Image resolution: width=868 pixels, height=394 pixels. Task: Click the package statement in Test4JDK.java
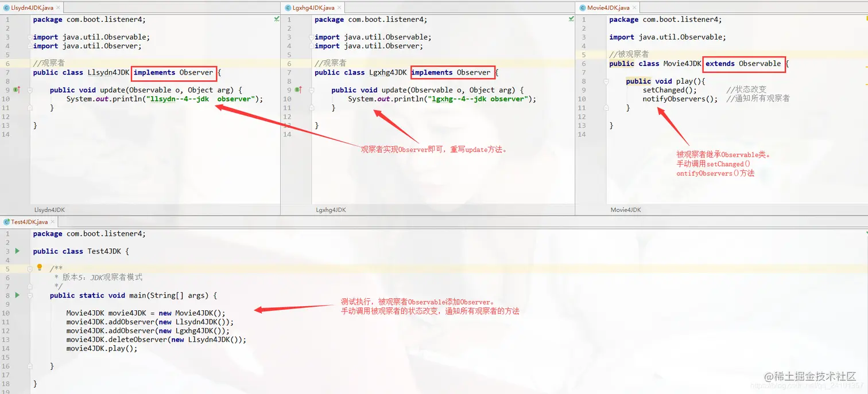pyautogui.click(x=89, y=233)
